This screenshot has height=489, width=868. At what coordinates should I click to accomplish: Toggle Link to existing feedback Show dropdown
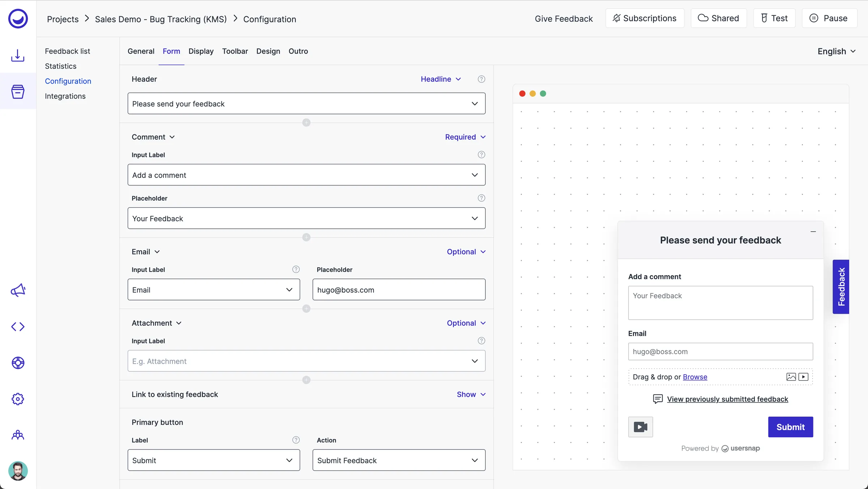click(x=471, y=394)
